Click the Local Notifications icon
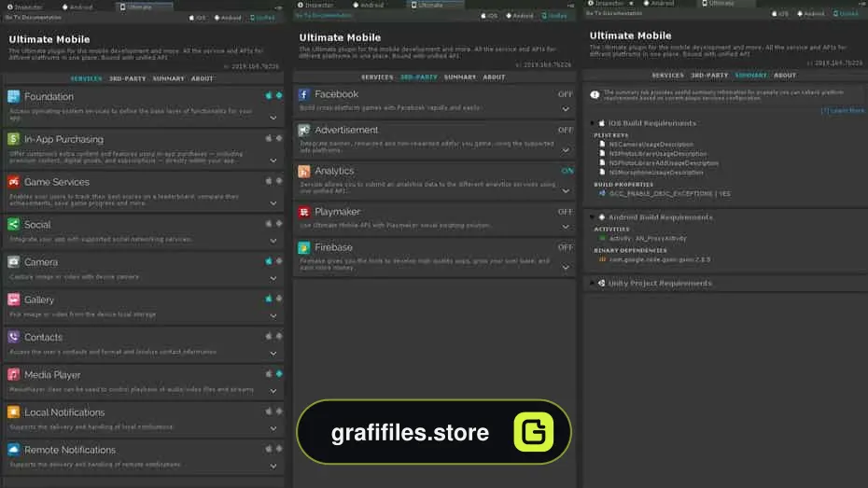This screenshot has width=868, height=488. (x=14, y=412)
